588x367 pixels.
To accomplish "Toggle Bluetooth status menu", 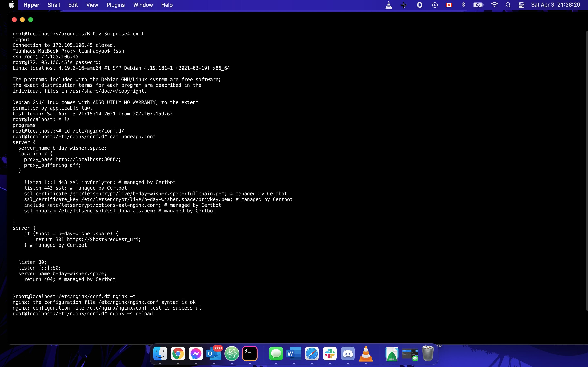I will pos(463,5).
